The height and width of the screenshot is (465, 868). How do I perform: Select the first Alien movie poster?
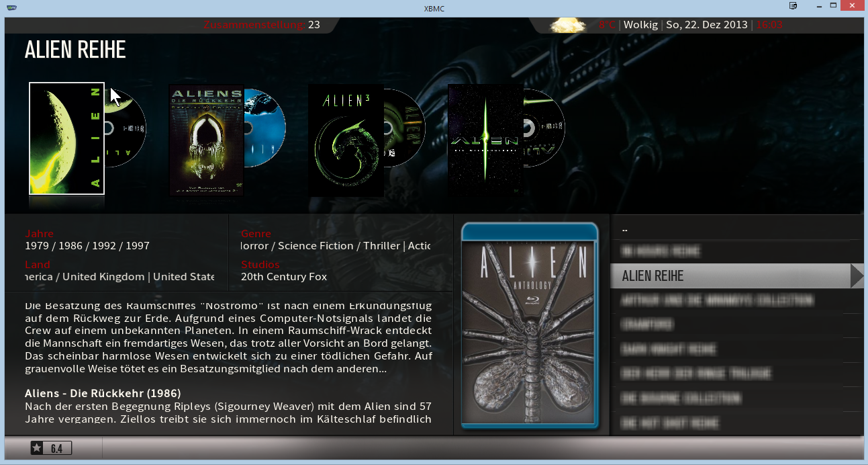tap(66, 138)
